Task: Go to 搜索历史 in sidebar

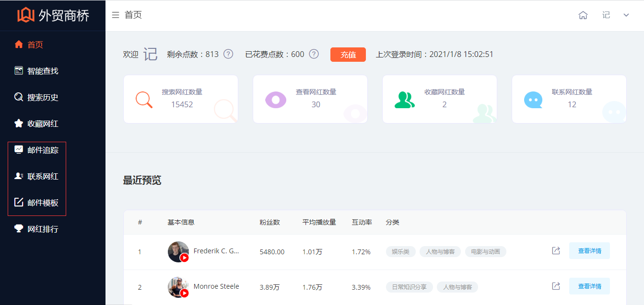Action: click(43, 97)
